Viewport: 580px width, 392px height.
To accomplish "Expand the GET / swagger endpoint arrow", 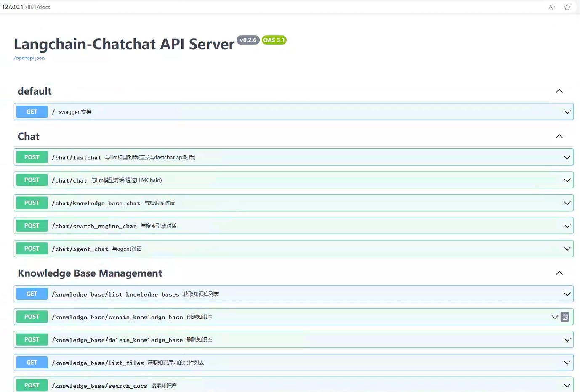I will 567,112.
